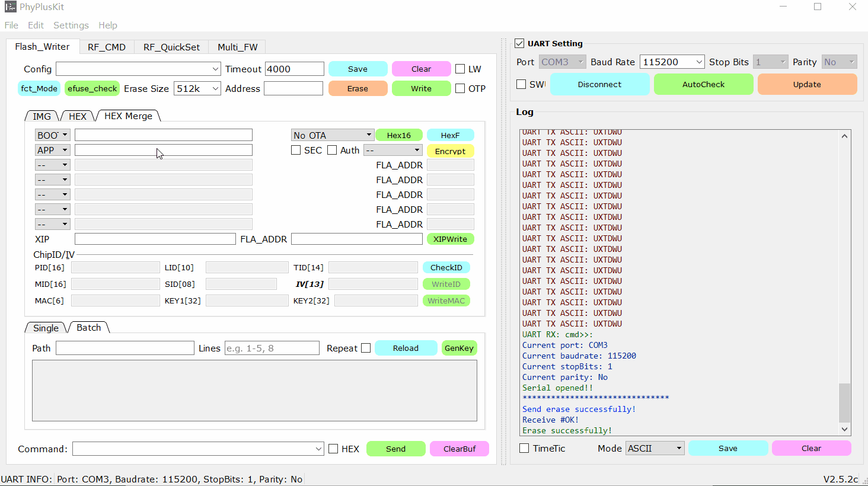The image size is (868, 486).
Task: Click the APP file path field
Action: click(164, 150)
